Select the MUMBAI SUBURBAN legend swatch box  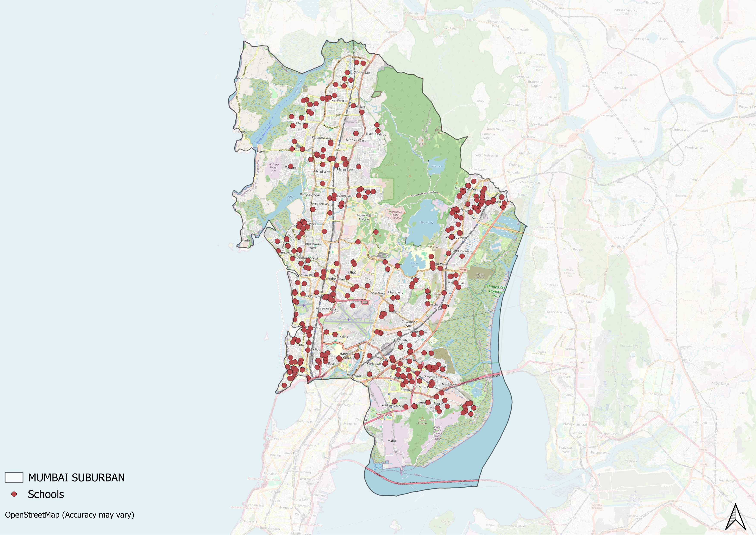pyautogui.click(x=14, y=477)
